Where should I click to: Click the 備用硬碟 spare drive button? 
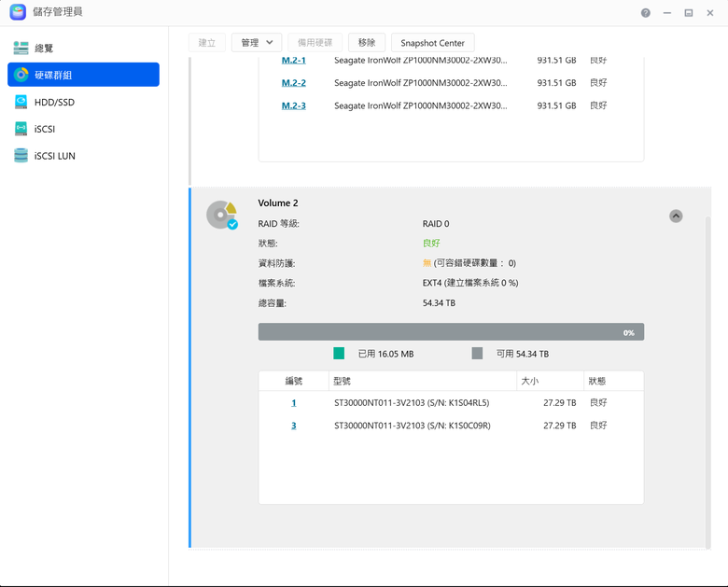point(315,43)
